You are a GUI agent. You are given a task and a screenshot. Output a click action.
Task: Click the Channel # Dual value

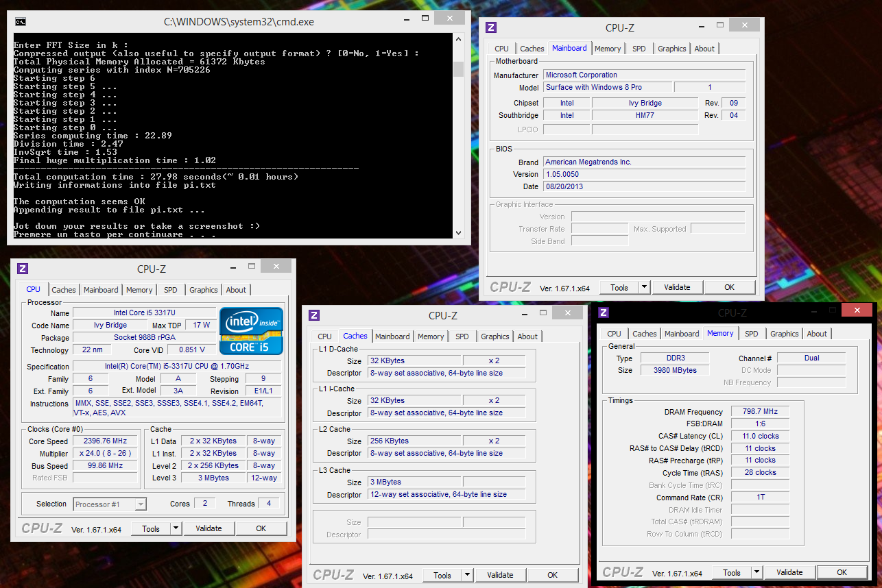(x=811, y=358)
